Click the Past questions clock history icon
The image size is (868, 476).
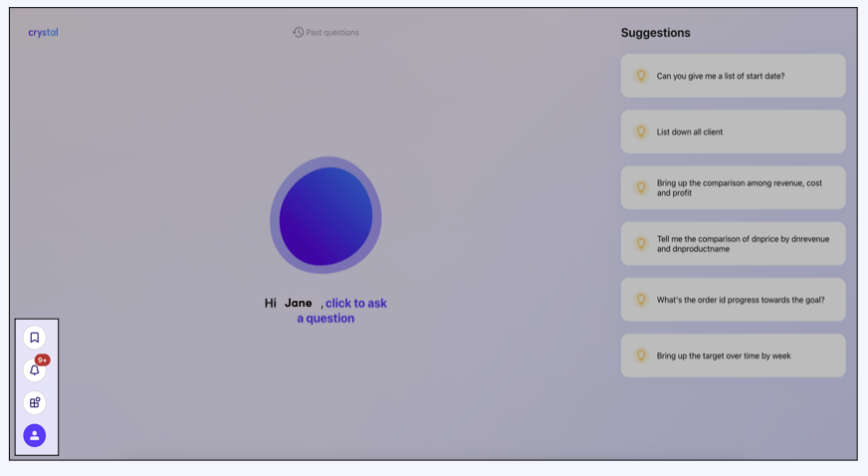pos(298,33)
